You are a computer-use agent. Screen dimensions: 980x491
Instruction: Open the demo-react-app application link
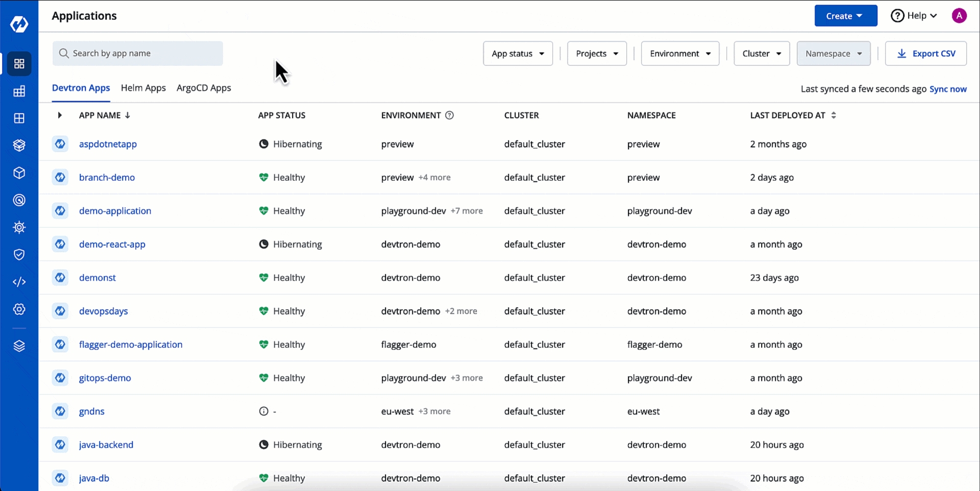[112, 244]
